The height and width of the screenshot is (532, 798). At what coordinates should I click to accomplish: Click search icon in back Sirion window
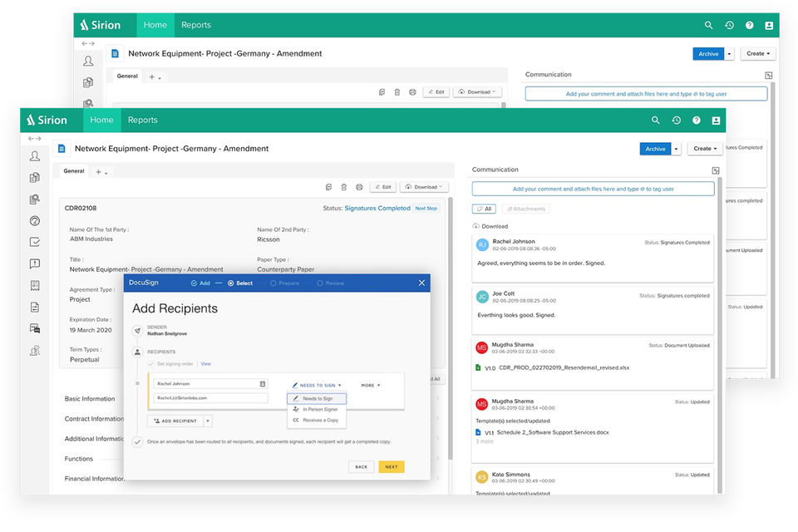coord(708,25)
